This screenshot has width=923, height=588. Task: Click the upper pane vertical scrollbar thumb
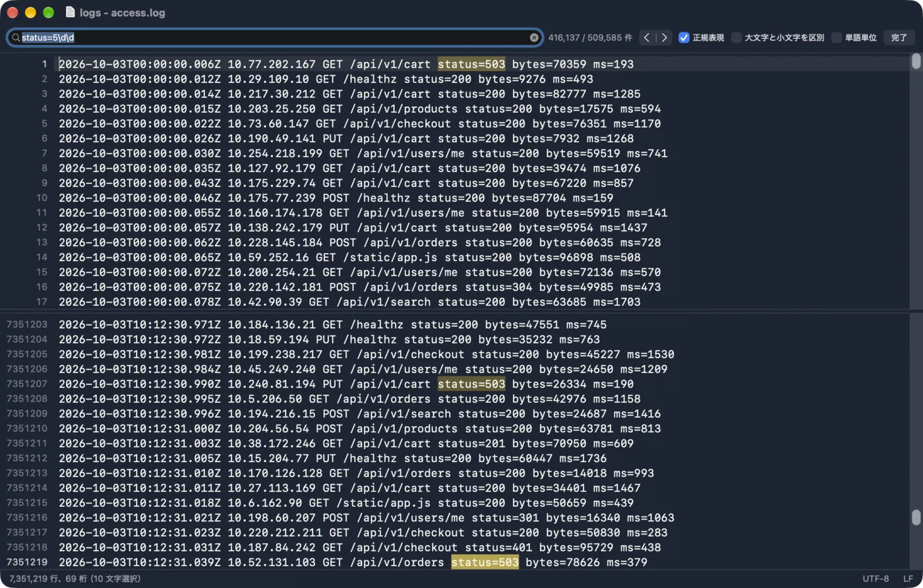point(916,61)
